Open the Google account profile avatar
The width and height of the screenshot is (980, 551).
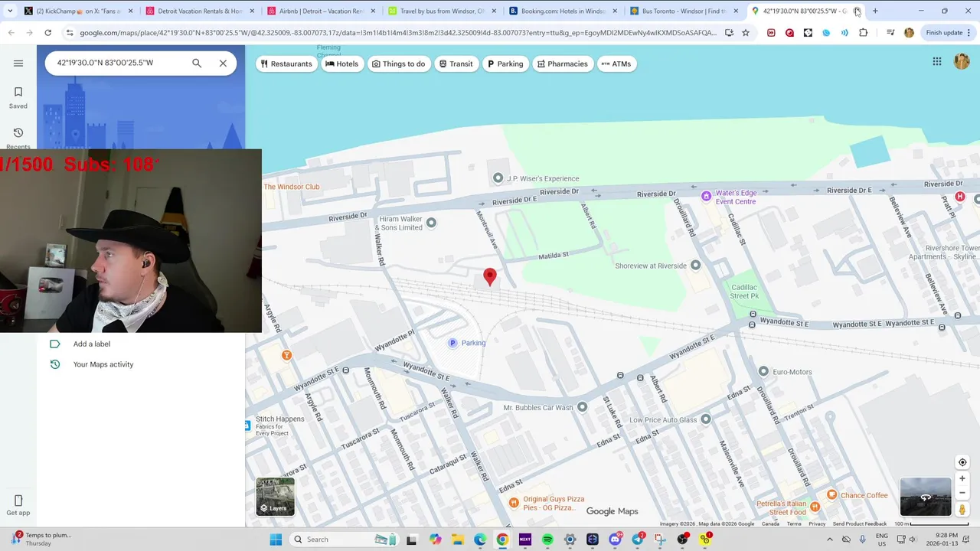962,62
